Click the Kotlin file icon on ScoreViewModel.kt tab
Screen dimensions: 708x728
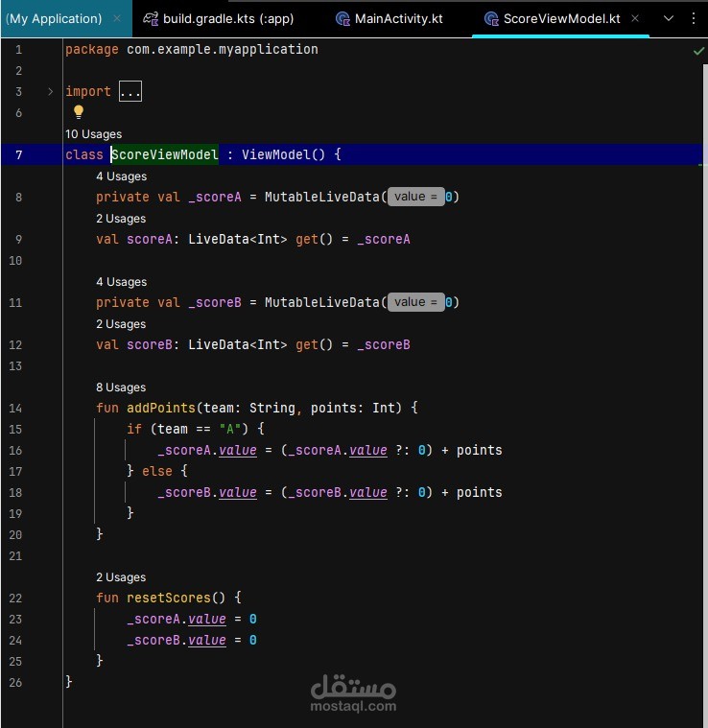491,19
